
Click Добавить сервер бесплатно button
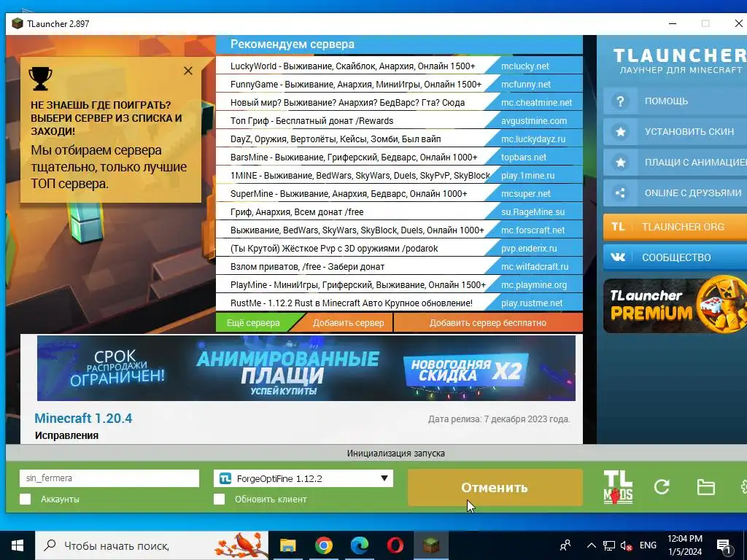pyautogui.click(x=488, y=323)
